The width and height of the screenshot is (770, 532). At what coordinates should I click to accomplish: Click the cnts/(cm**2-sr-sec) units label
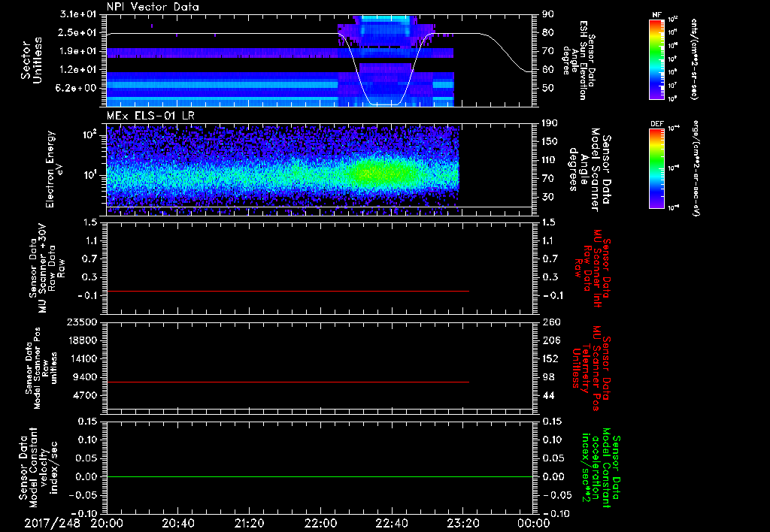pos(694,59)
